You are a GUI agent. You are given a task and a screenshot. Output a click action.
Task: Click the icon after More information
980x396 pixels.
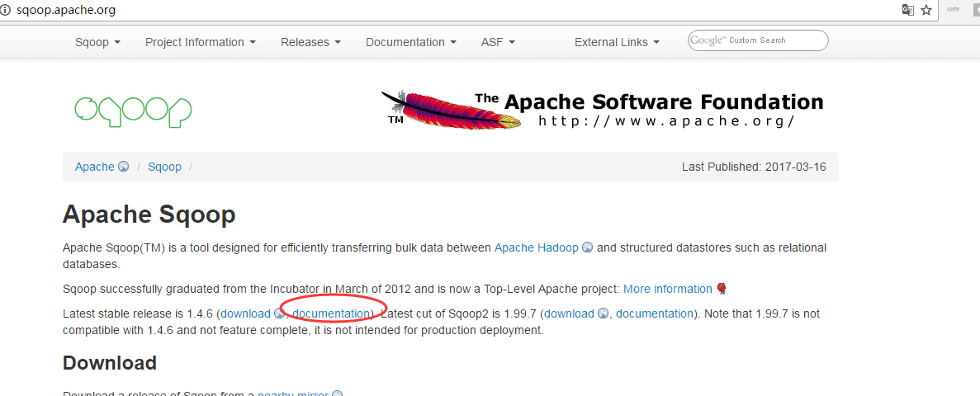(722, 289)
